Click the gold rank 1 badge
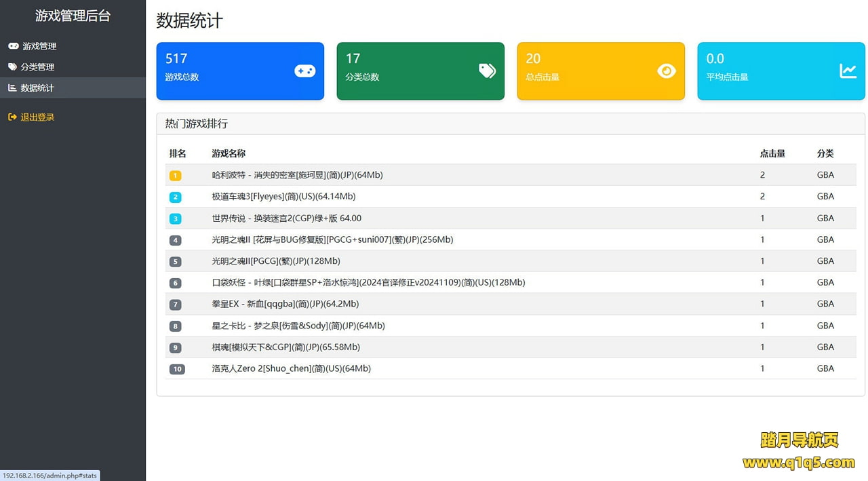The height and width of the screenshot is (481, 868). point(176,176)
